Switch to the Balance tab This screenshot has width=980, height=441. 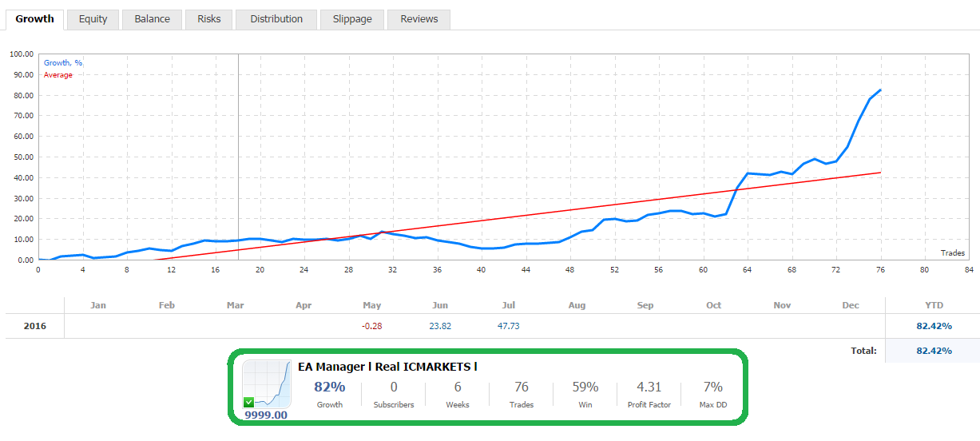pyautogui.click(x=152, y=19)
